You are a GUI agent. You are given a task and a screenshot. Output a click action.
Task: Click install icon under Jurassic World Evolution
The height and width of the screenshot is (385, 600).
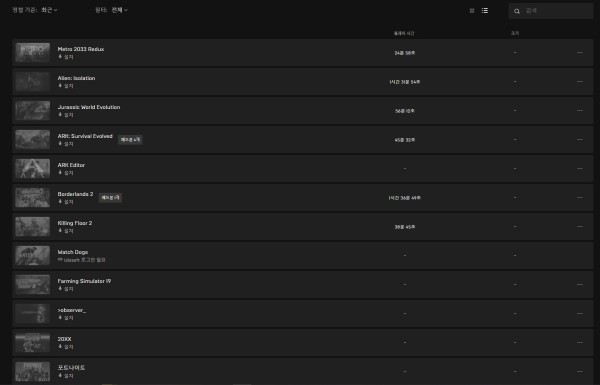click(60, 114)
